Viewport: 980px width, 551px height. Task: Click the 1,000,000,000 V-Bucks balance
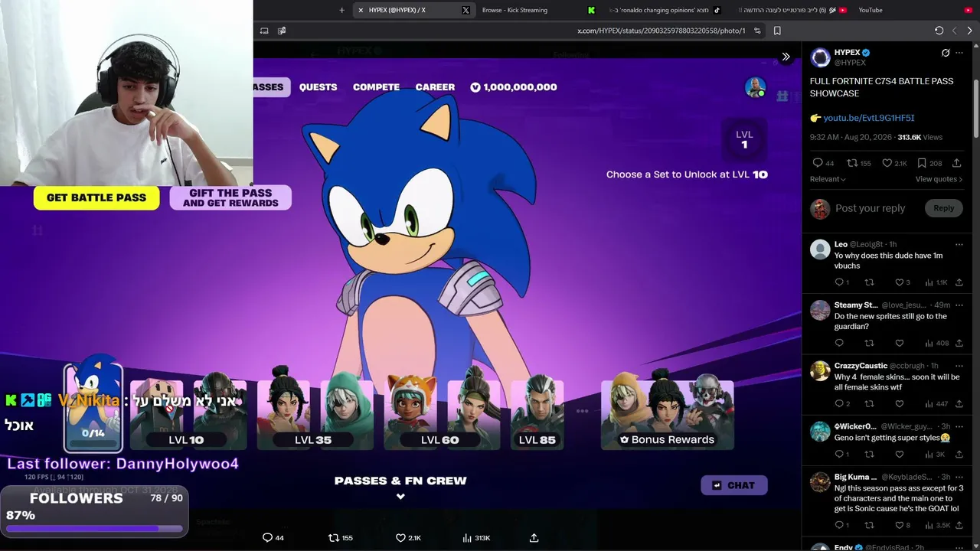pos(514,87)
